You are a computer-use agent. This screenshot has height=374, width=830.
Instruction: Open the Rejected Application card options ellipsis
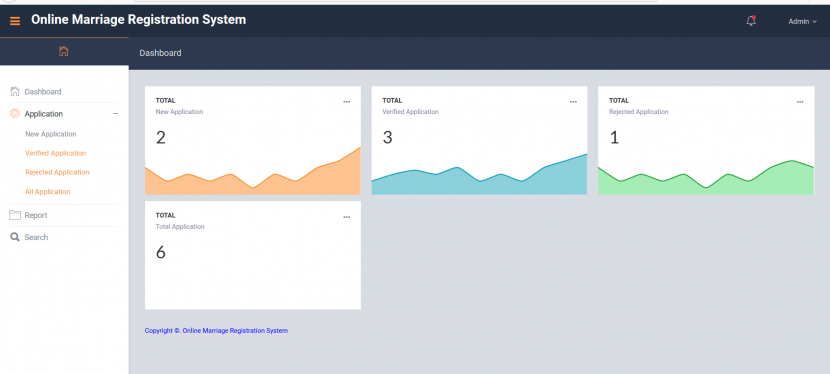pyautogui.click(x=800, y=102)
